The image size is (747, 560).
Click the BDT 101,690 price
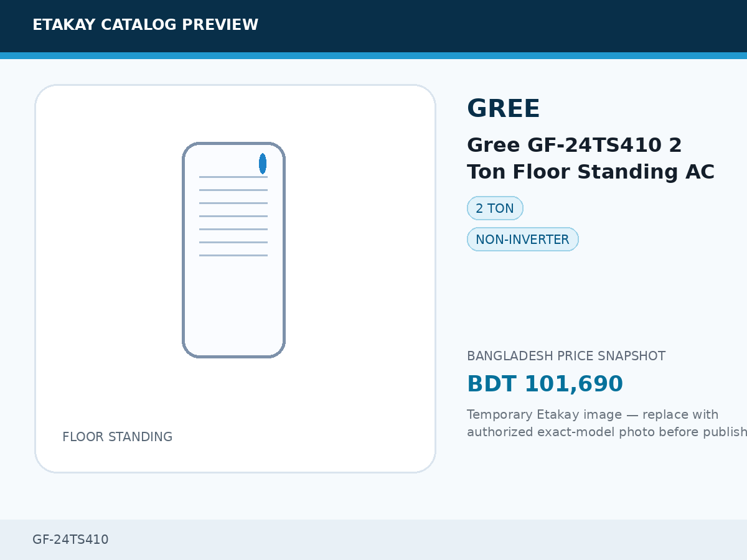[545, 384]
